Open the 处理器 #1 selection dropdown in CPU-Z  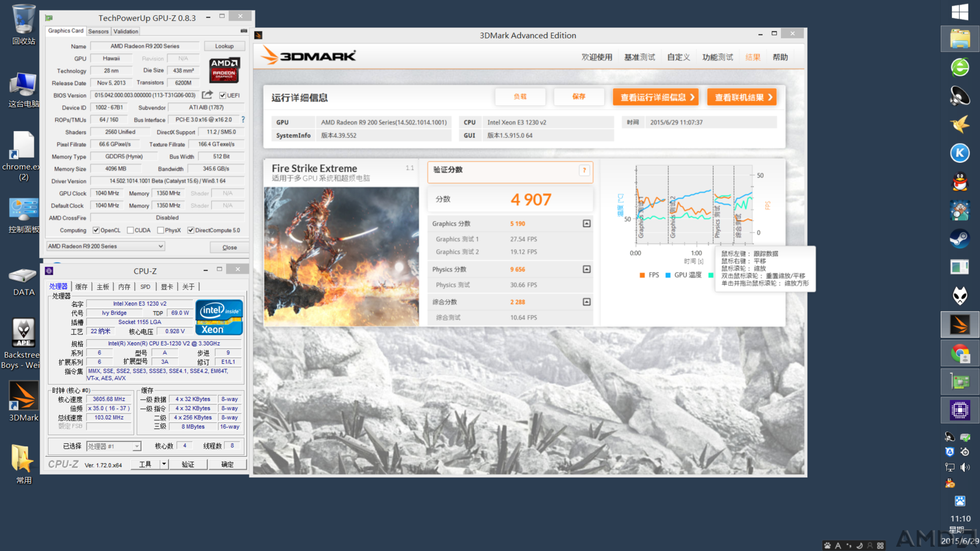pyautogui.click(x=114, y=446)
